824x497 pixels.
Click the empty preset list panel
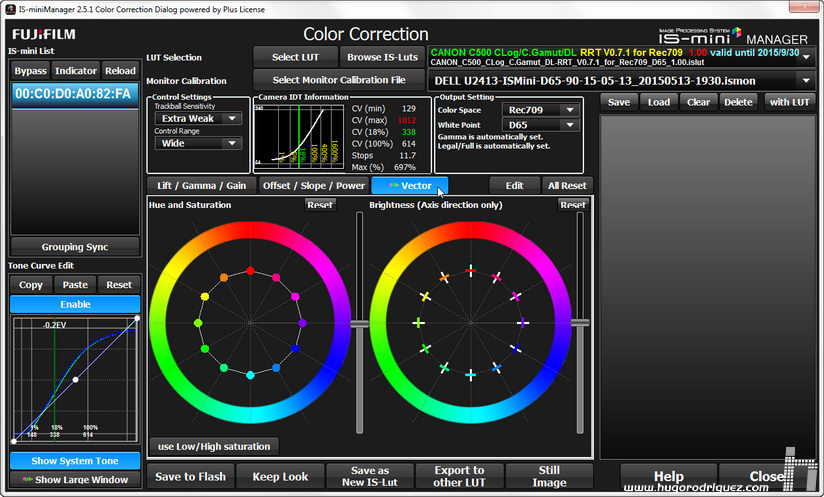(707, 287)
